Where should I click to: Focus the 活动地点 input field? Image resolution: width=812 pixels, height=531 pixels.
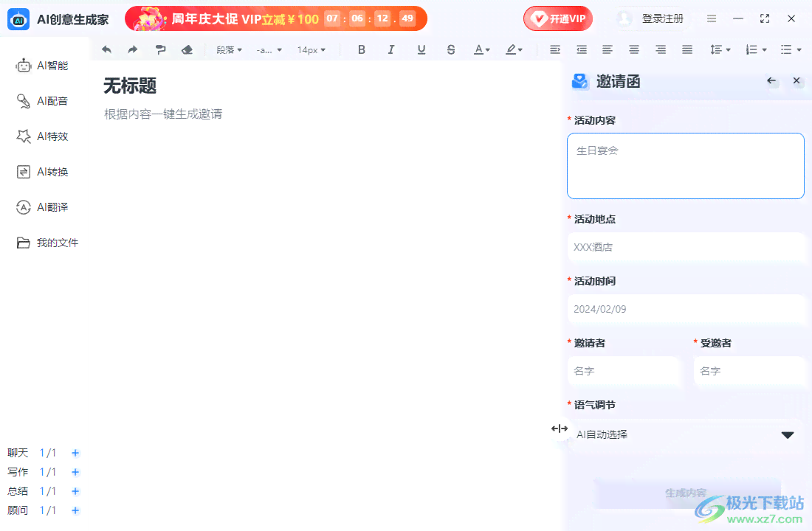pos(686,247)
